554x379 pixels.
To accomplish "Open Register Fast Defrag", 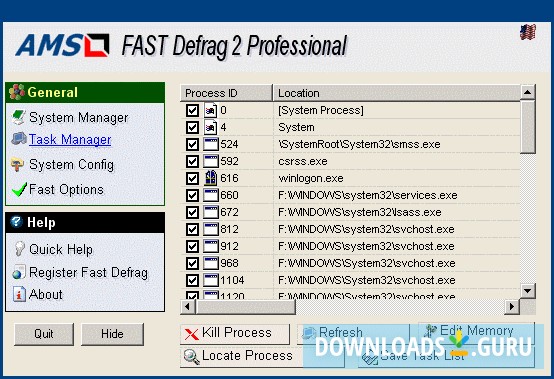I will 88,273.
